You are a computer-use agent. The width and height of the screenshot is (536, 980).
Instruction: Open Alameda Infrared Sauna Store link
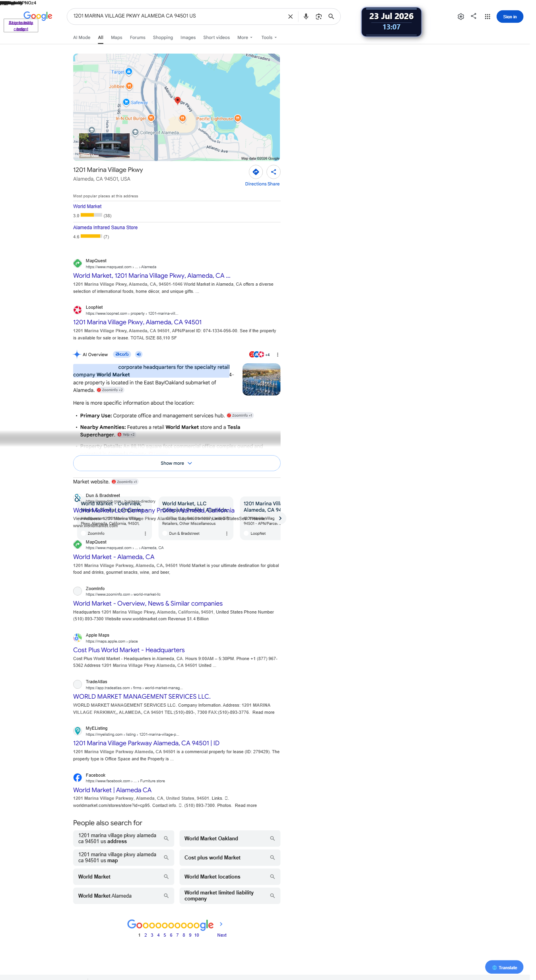point(105,228)
